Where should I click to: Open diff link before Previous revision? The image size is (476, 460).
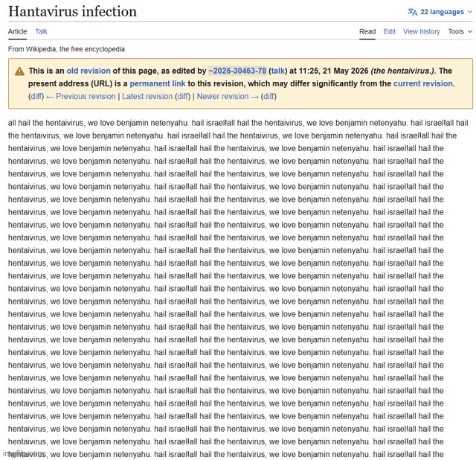click(36, 96)
